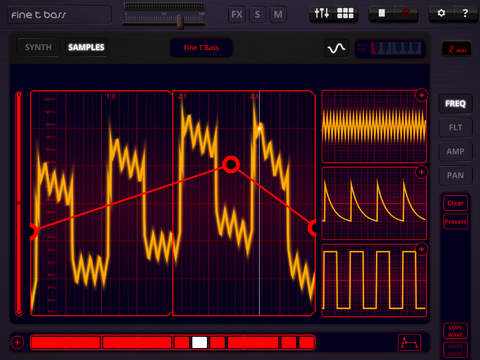Image resolution: width=480 pixels, height=360 pixels.
Task: Select the sine wave LFO thumbnail
Action: [374, 126]
